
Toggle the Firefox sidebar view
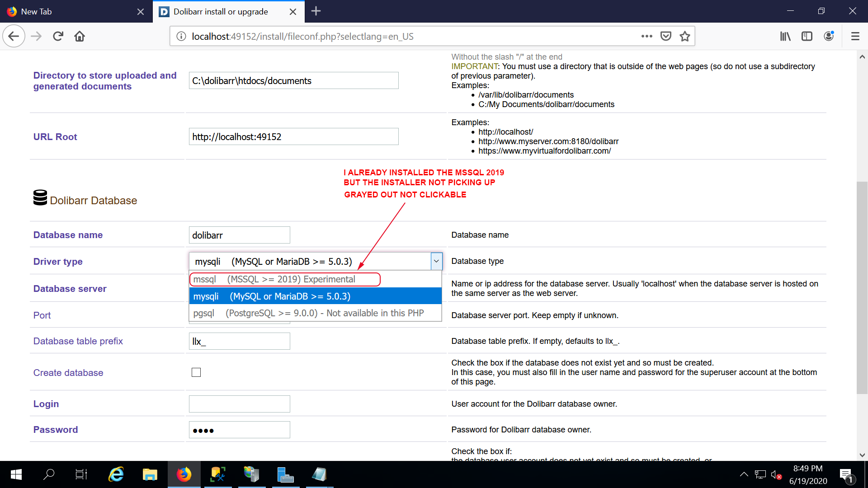click(807, 36)
